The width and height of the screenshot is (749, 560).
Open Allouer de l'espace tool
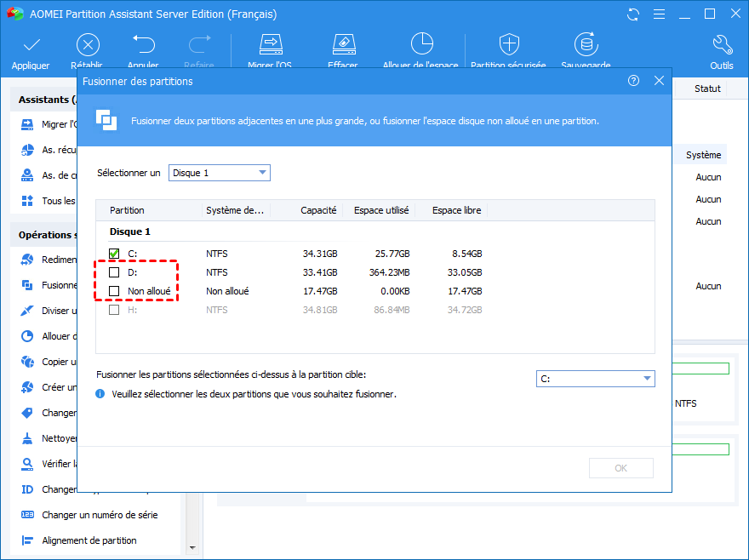pos(422,44)
